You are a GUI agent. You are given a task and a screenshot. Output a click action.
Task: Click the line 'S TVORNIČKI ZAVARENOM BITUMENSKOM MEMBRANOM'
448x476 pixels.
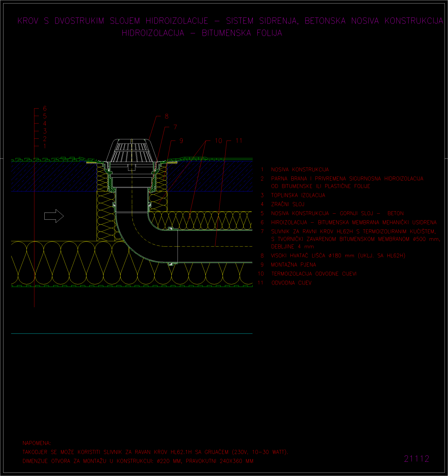(x=340, y=239)
